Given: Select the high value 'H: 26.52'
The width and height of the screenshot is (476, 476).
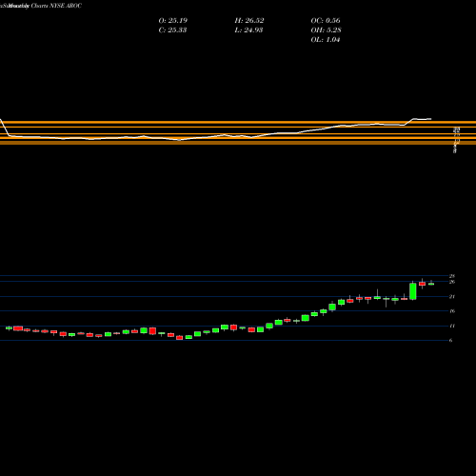Looking at the screenshot, I should coord(249,21).
